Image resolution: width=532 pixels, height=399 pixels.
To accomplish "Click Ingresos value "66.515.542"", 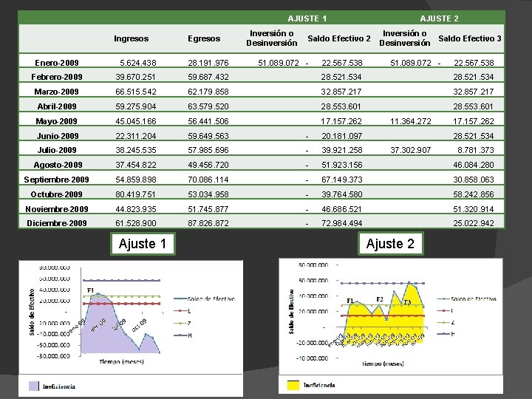I will point(136,92).
